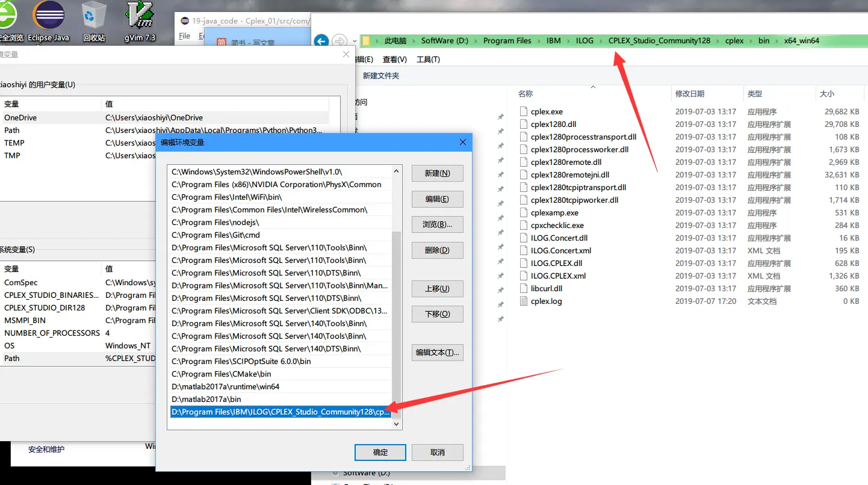Select 此电脑 breadcrumb in address bar
This screenshot has width=868, height=485.
click(x=395, y=41)
